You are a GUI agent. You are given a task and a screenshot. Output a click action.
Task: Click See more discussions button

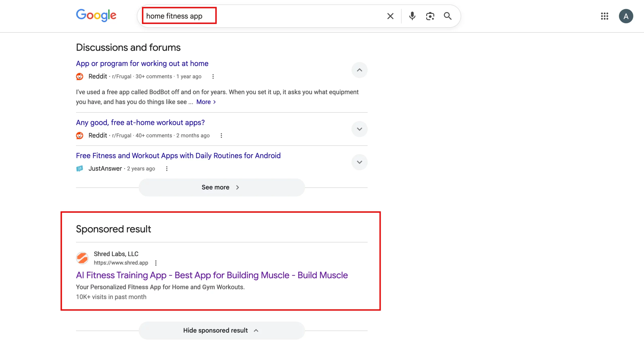(x=222, y=187)
